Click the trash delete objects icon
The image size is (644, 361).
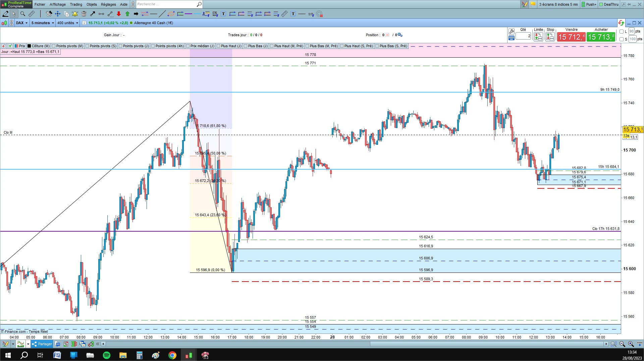pyautogui.click(x=84, y=14)
